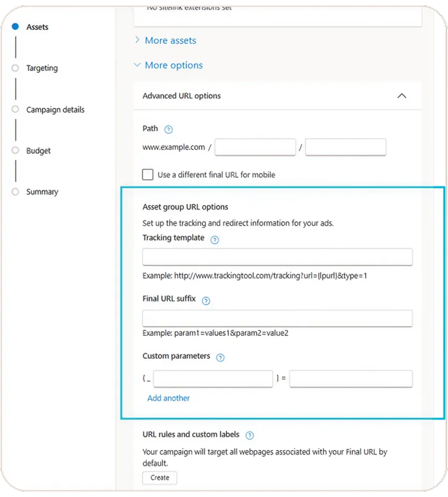Open help for URL rules and custom labels

tap(250, 436)
